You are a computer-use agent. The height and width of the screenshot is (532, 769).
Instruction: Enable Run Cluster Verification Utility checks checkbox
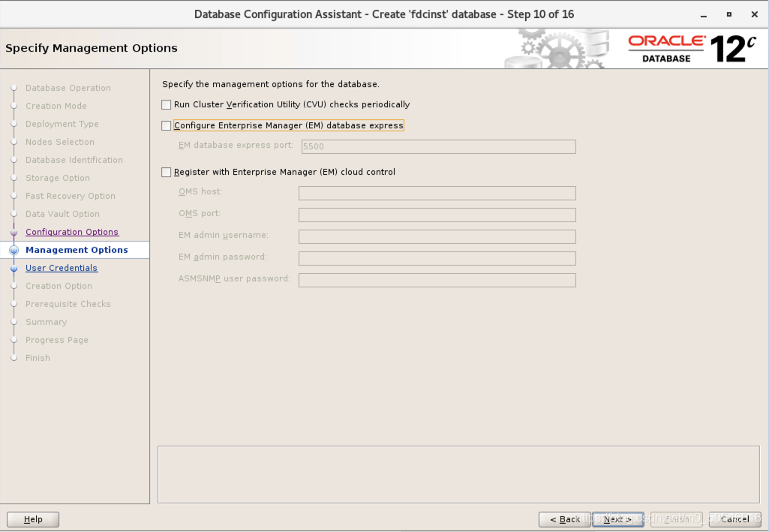click(x=167, y=104)
